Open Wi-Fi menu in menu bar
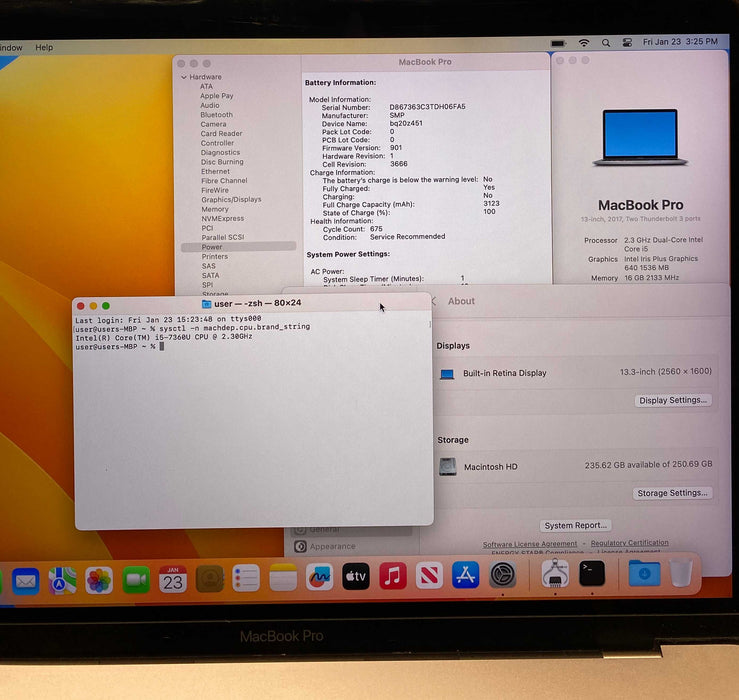 pyautogui.click(x=584, y=43)
